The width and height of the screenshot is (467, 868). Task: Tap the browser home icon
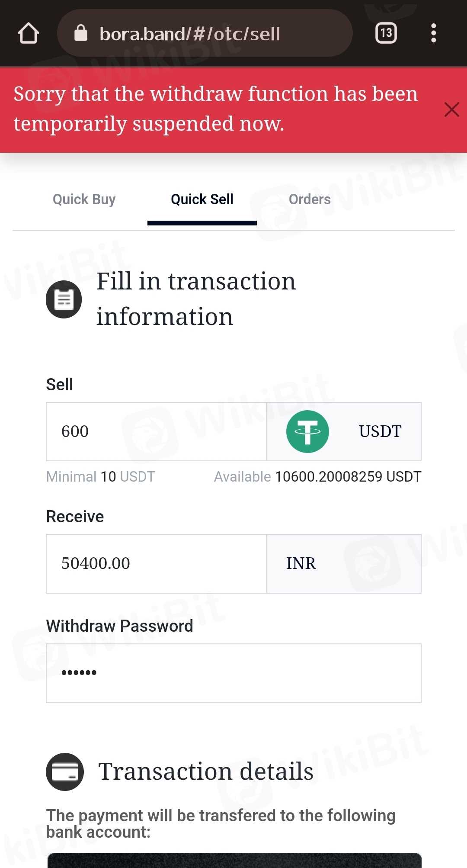coord(29,33)
